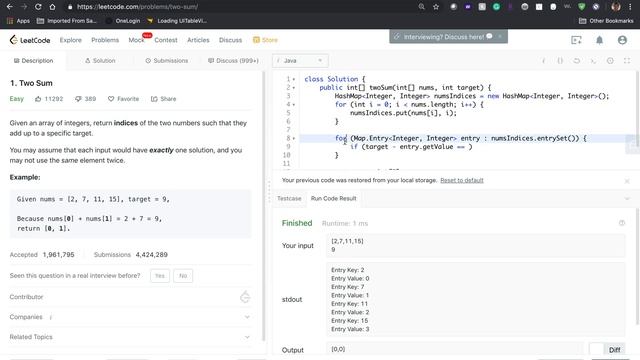Fold the twoSum method at line 2

294,88
